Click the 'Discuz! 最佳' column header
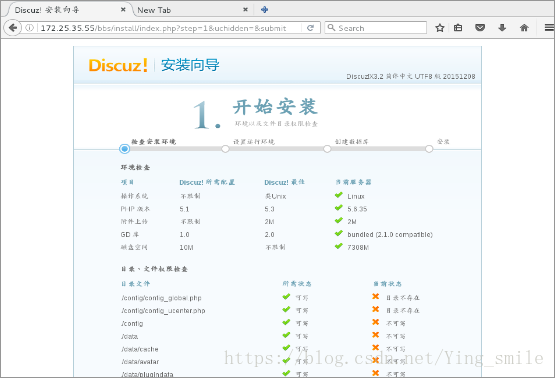555x378 pixels. (x=285, y=182)
